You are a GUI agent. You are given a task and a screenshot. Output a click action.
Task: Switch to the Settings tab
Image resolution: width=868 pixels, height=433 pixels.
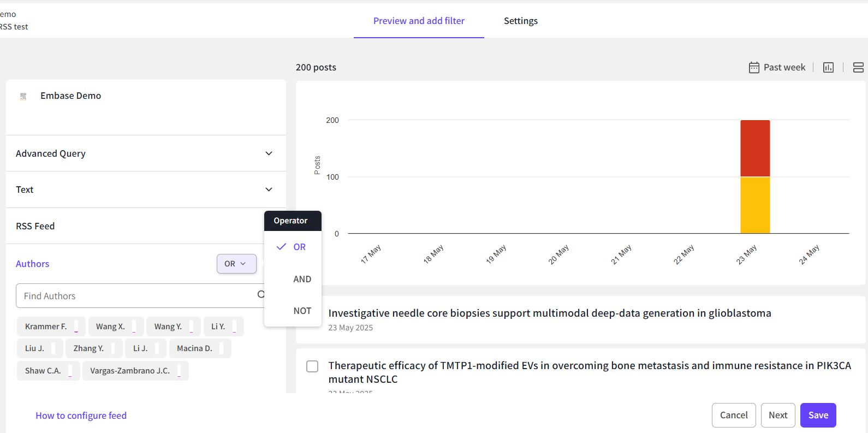(x=520, y=21)
